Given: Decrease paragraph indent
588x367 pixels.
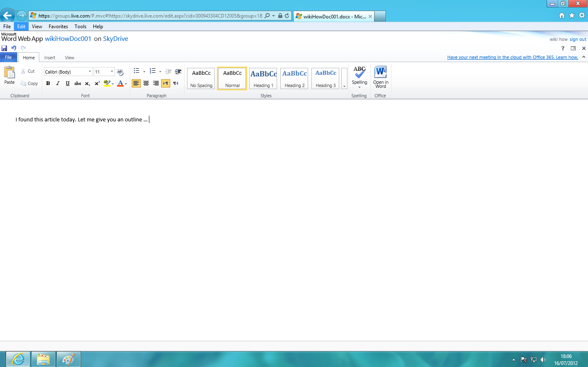Looking at the screenshot, I should 168,72.
